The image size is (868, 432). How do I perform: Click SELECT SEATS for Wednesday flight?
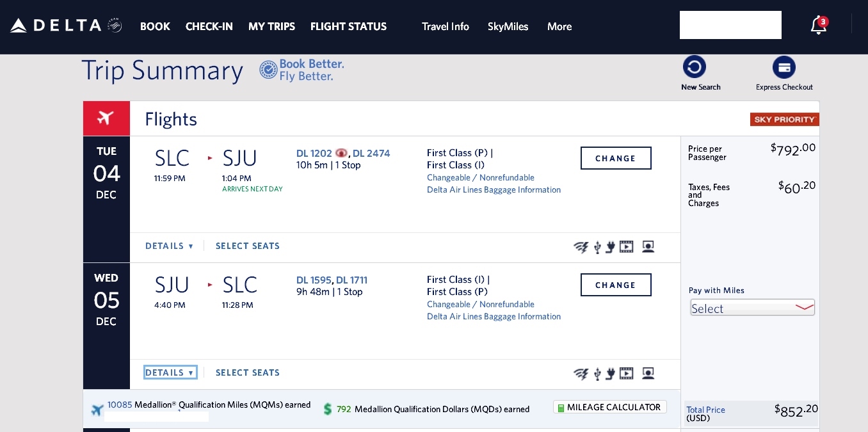248,372
